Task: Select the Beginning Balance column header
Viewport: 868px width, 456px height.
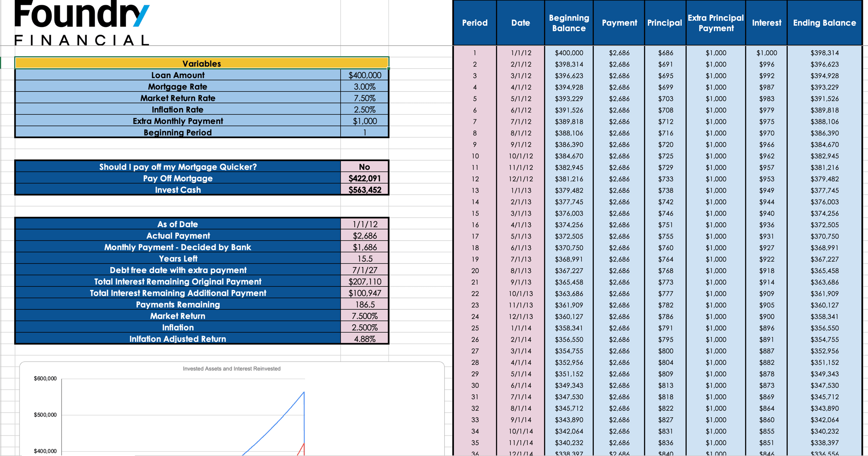Action: click(x=569, y=23)
